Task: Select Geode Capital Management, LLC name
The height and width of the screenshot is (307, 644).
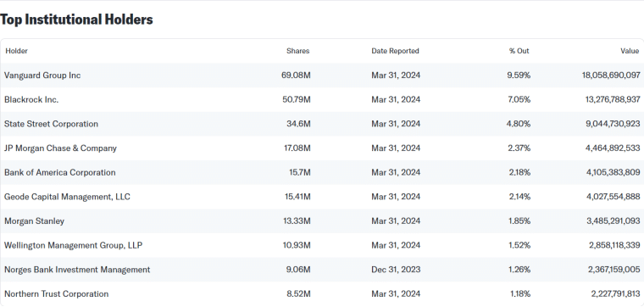Action: tap(67, 197)
